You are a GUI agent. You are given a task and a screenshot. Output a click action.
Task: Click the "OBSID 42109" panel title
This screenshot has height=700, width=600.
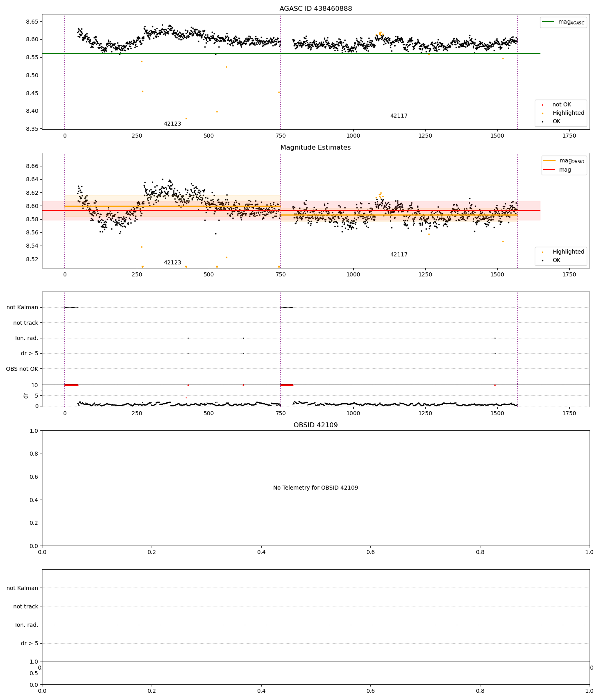tap(316, 425)
